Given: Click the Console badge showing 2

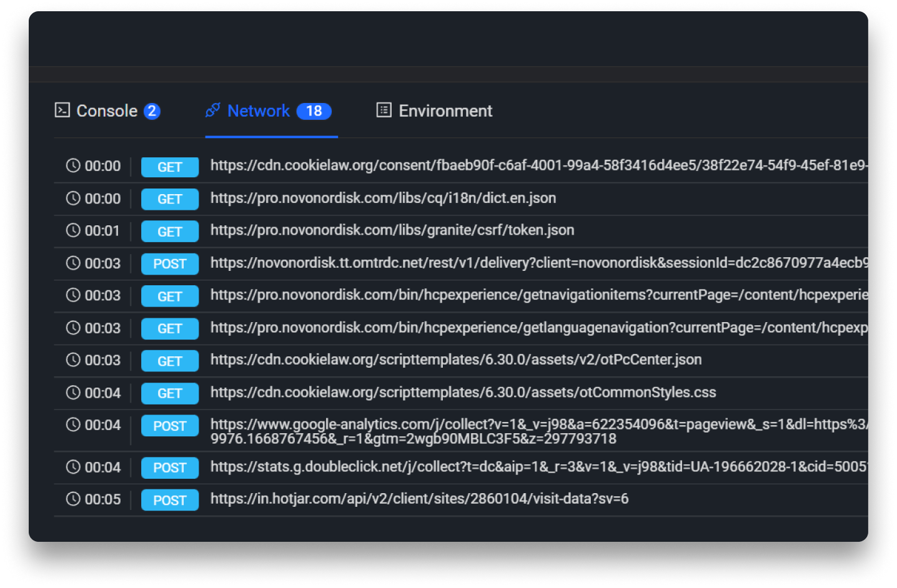Looking at the screenshot, I should coord(152,111).
